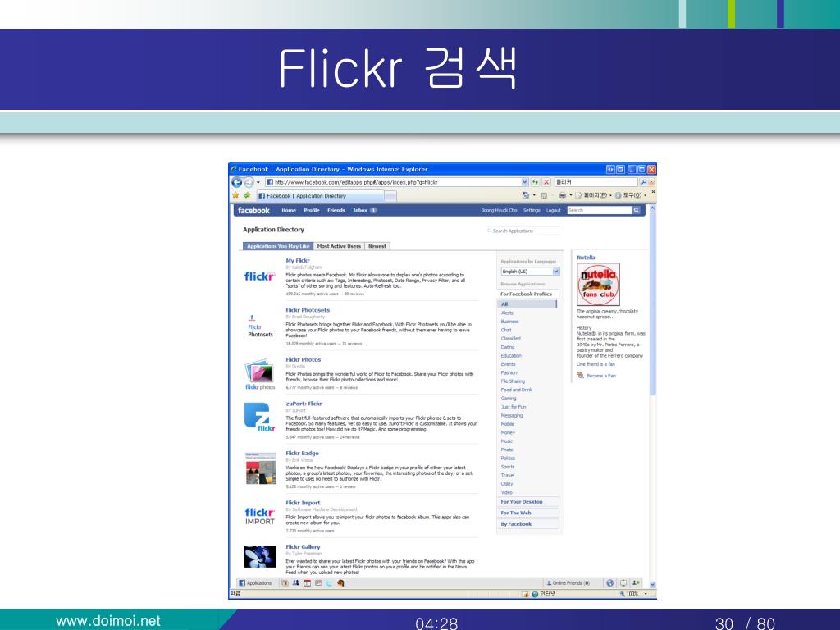This screenshot has height=630, width=840.
Task: Click the Facebook search magnifier button
Action: (636, 211)
